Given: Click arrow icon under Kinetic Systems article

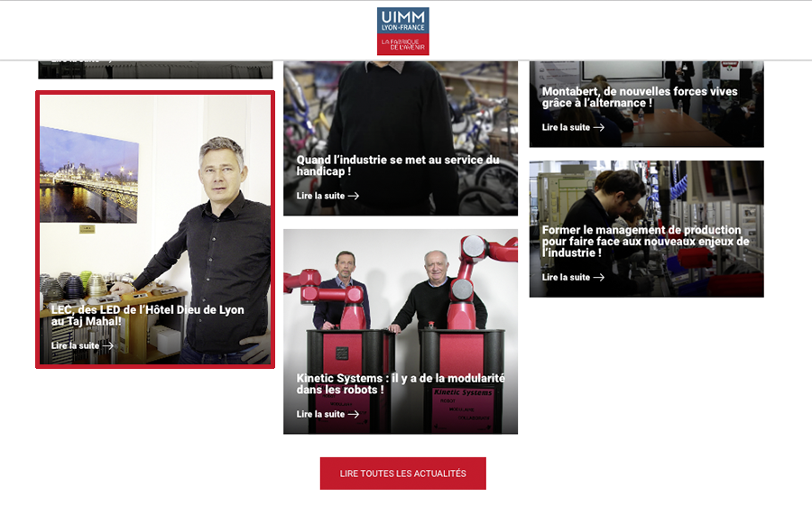Looking at the screenshot, I should click(353, 414).
